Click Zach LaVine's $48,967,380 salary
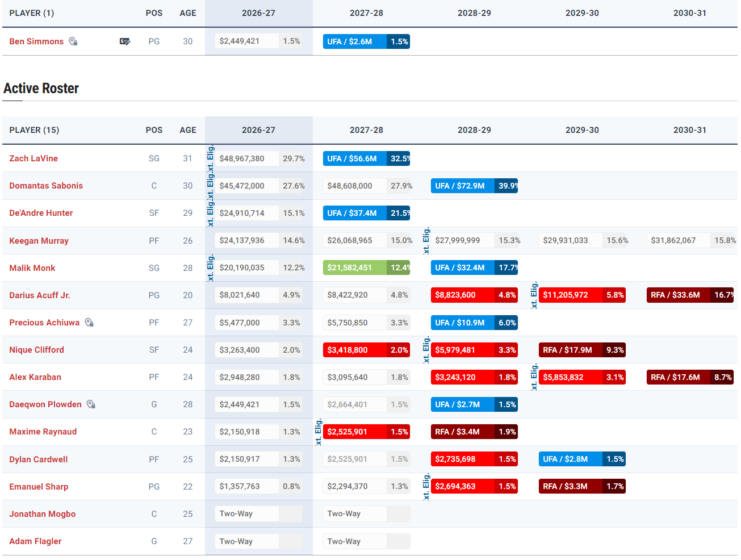Viewport: 741px width, 560px height. 242,158
